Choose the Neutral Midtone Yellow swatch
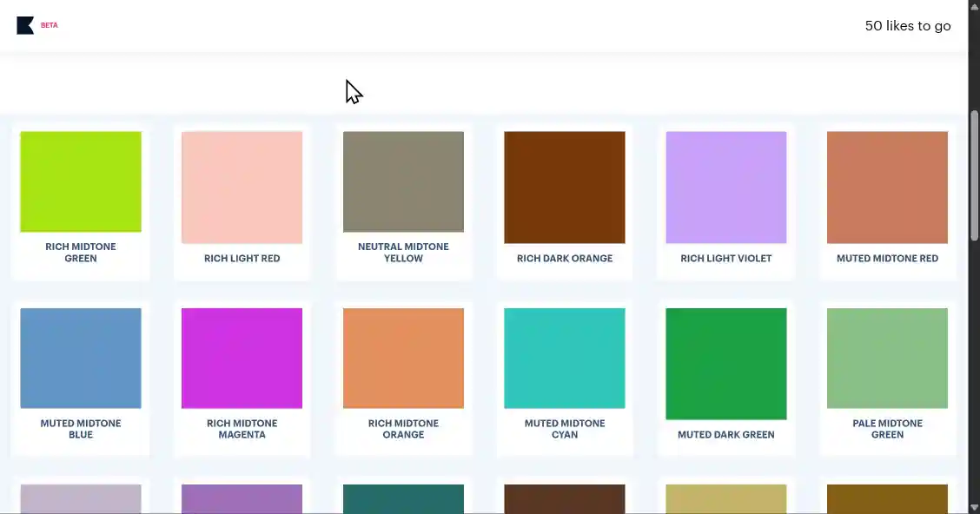 [x=403, y=182]
